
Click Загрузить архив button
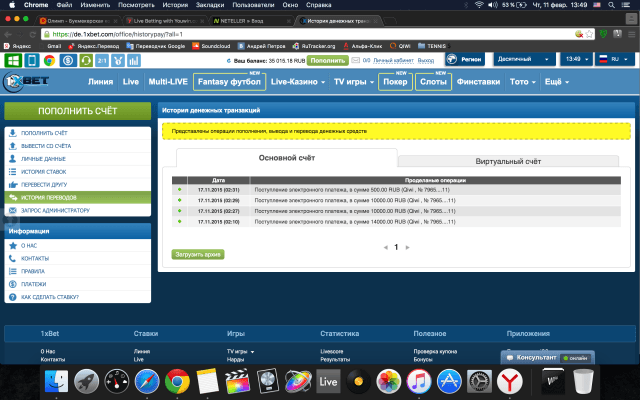[198, 254]
